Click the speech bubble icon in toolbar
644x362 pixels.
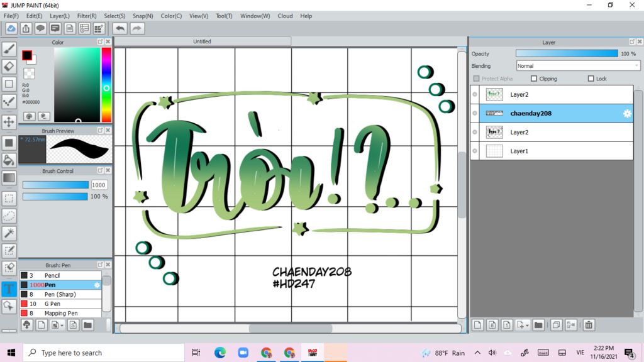40,28
